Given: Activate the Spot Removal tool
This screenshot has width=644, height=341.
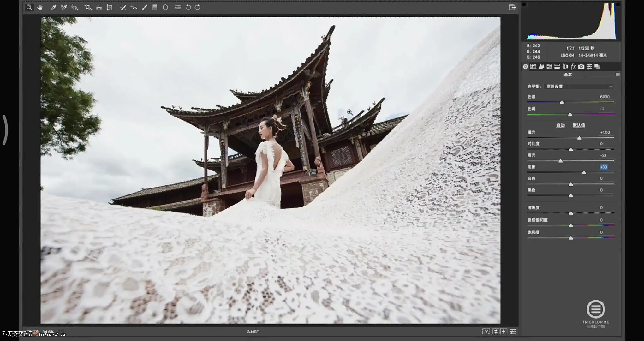Looking at the screenshot, I should 123,7.
